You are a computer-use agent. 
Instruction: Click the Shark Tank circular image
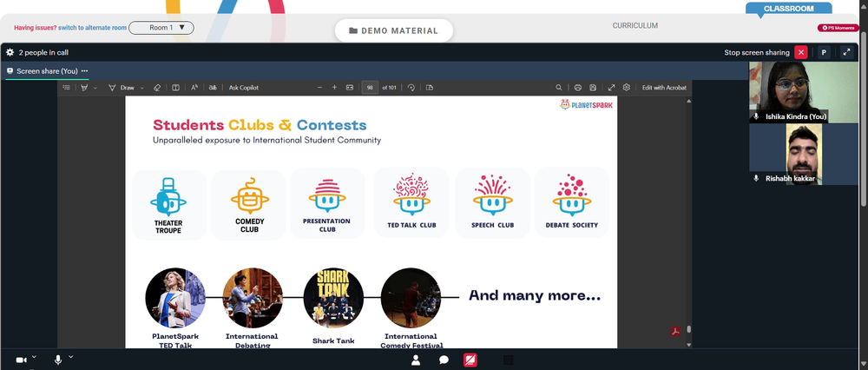coord(333,298)
